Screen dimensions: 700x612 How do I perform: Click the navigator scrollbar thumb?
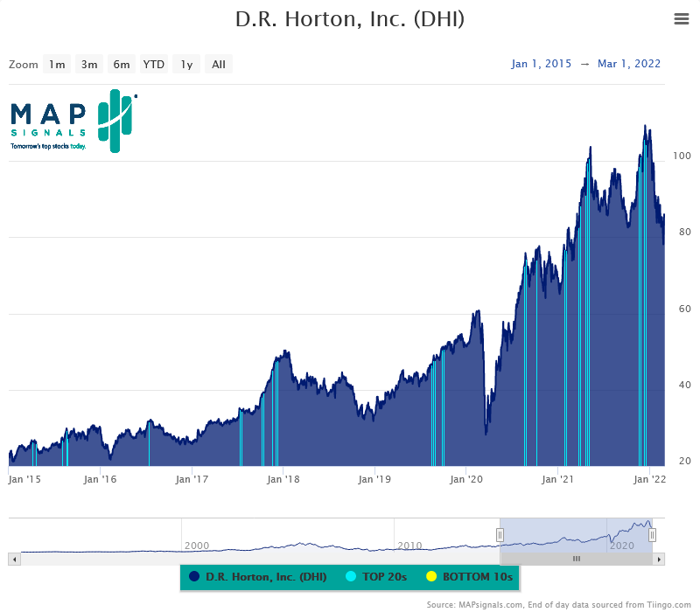coord(577,559)
